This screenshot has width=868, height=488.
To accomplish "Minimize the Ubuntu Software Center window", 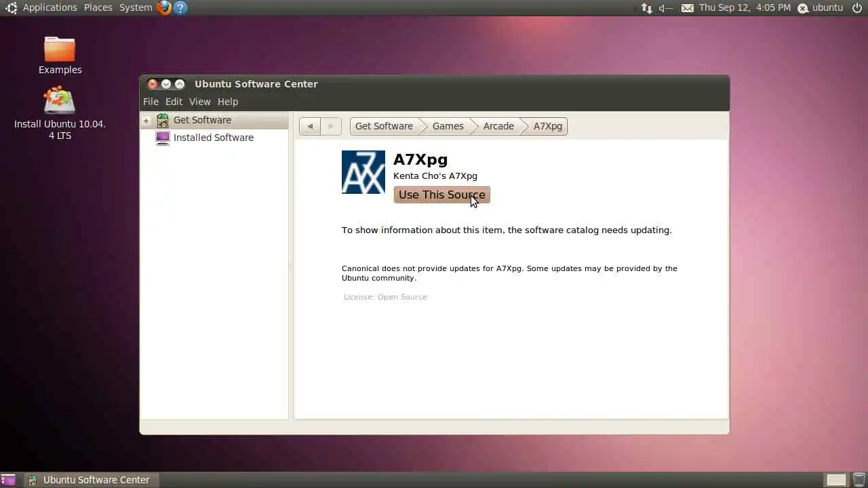I will 166,84.
